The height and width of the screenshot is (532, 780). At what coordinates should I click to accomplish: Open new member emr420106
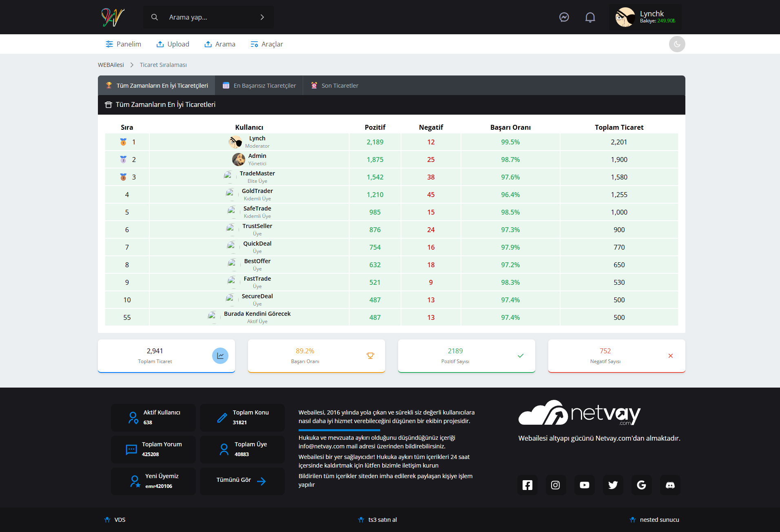coord(159,486)
